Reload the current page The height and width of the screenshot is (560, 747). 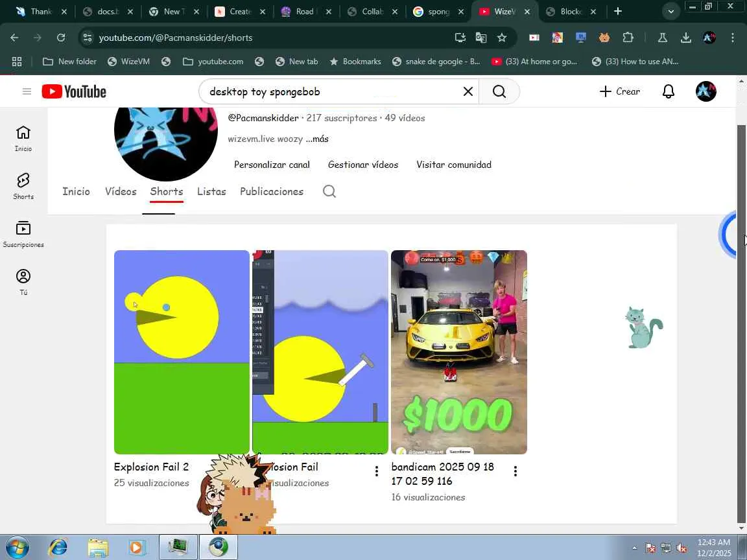(60, 38)
